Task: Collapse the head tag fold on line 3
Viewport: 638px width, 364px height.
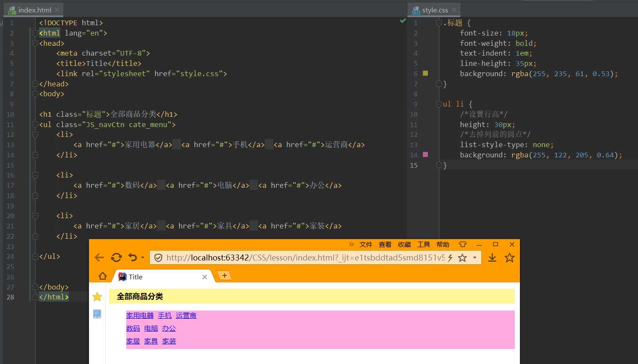Action: click(x=36, y=43)
